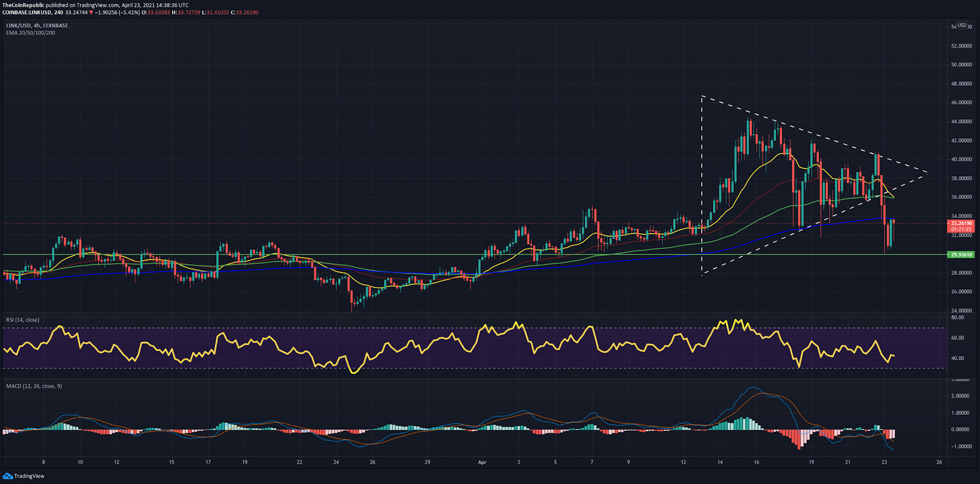Click the 46.00000 price axis label
Viewport: 980px width, 484px height.
click(x=962, y=103)
